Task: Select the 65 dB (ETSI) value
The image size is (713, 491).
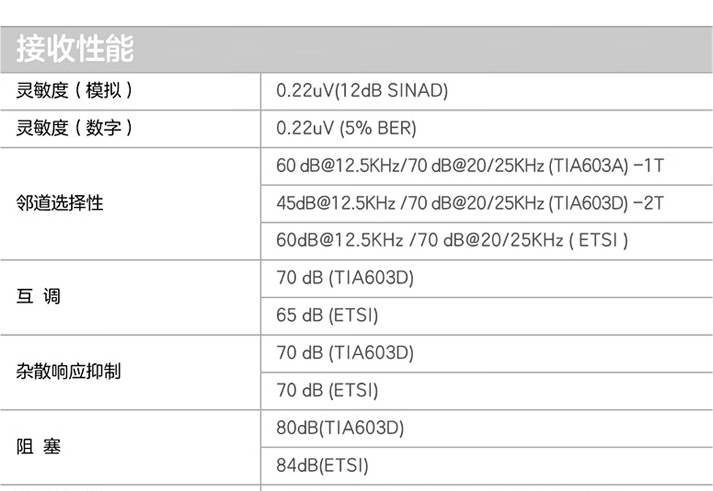Action: (x=327, y=315)
